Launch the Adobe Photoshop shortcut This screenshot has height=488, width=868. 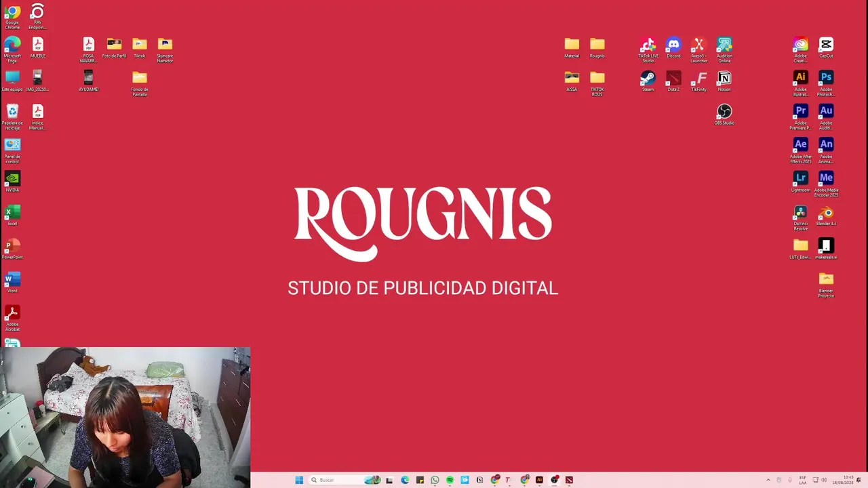coord(826,83)
